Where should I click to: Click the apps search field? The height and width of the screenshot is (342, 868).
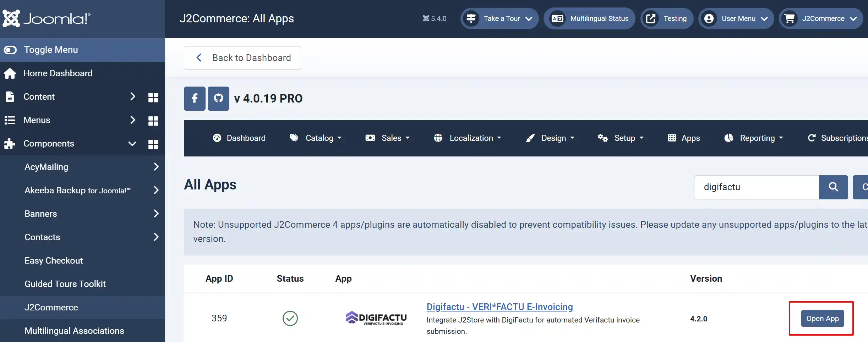pos(757,187)
